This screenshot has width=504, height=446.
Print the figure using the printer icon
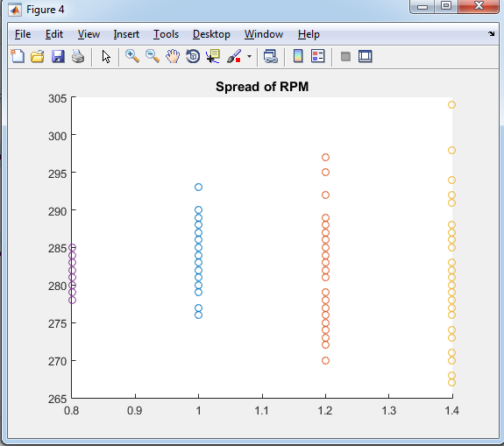[78, 57]
